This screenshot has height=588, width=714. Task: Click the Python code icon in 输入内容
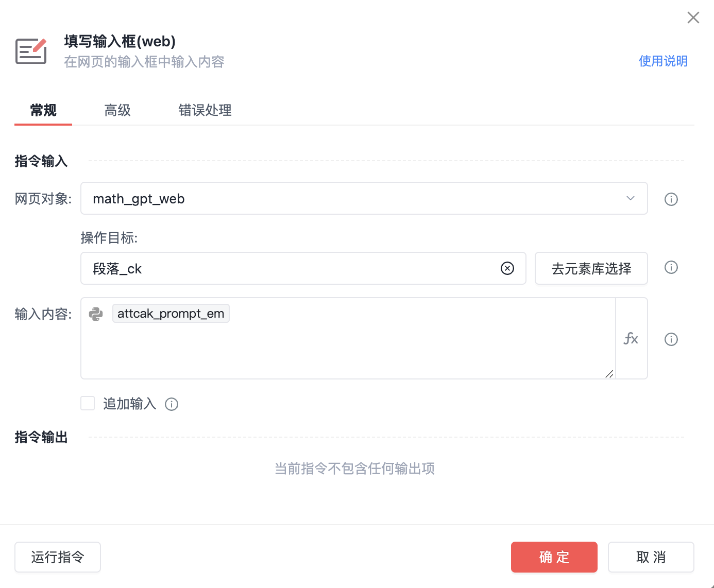click(96, 314)
